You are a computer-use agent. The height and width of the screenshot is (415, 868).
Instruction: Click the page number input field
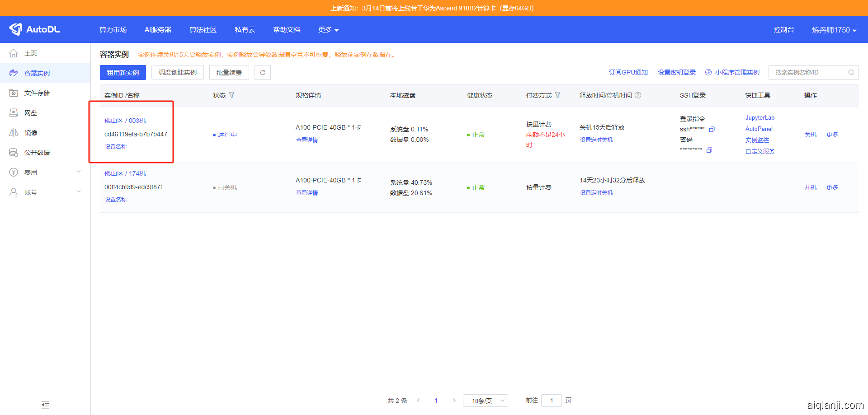[552, 401]
